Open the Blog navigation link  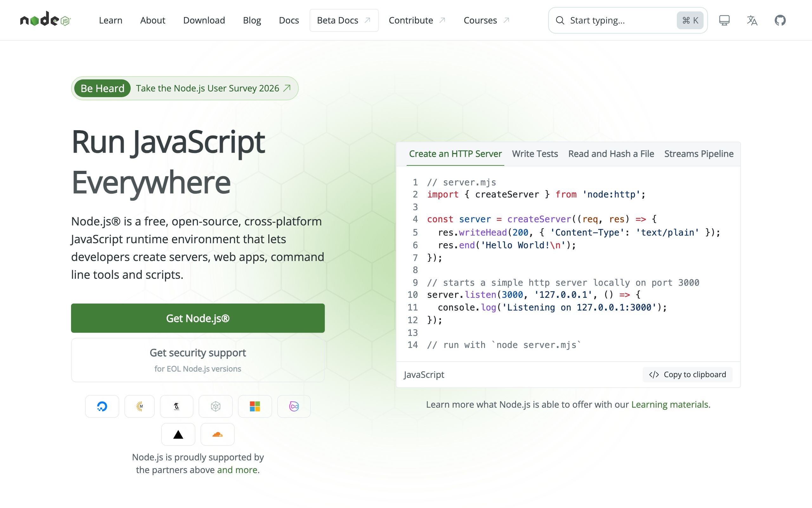click(252, 20)
